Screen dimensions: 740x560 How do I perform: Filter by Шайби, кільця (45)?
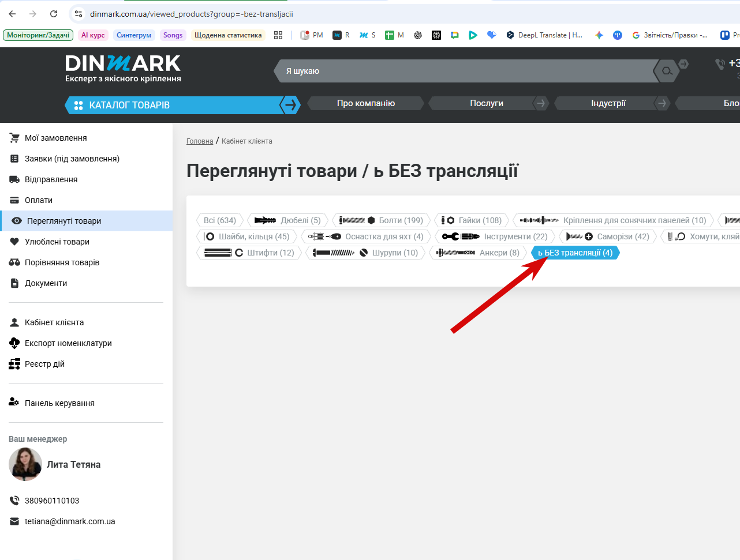[x=247, y=236]
